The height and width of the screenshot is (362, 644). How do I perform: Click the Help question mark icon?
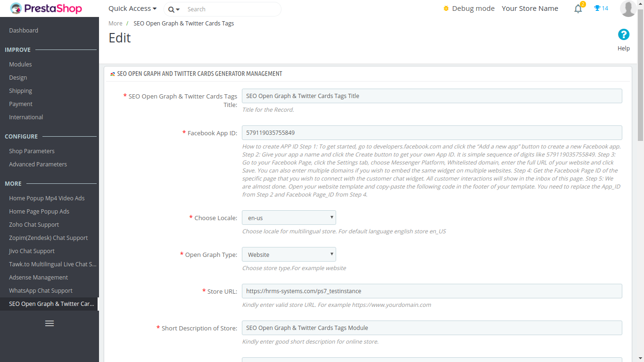[623, 34]
